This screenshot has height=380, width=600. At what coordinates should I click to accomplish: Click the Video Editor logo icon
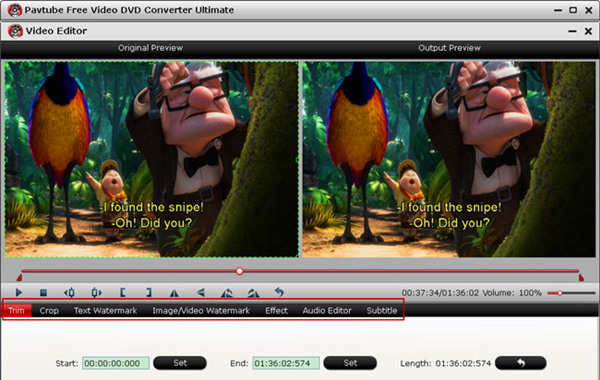[15, 31]
